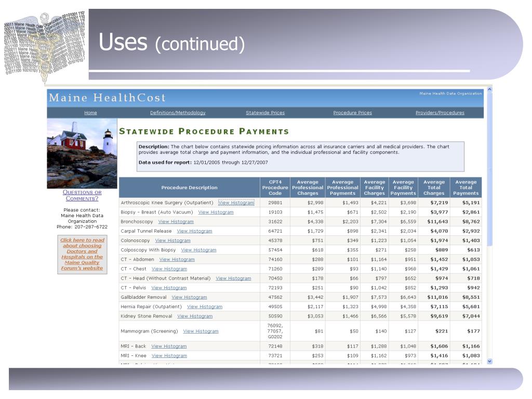Viewport: 532px width, 399px height.
Task: Click the $942 CT - Pelvis total payments
Action: coord(474,288)
